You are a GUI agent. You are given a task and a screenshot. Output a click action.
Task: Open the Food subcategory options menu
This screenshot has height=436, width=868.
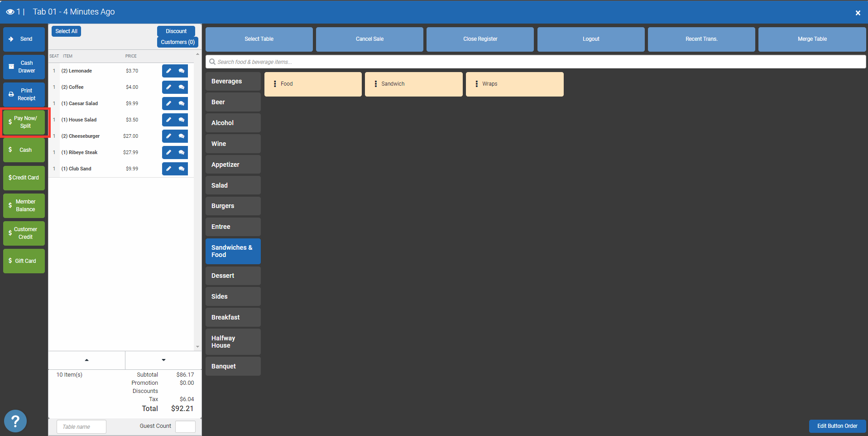click(275, 84)
